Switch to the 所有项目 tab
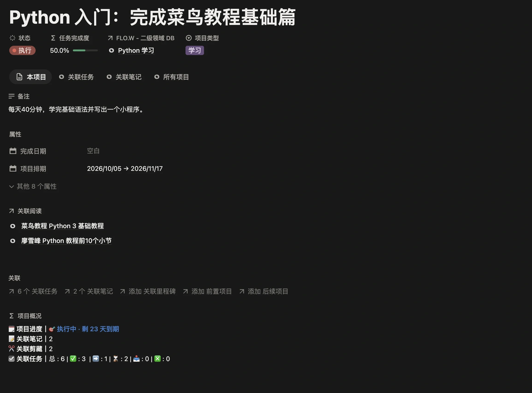This screenshot has width=532, height=393. [x=172, y=77]
